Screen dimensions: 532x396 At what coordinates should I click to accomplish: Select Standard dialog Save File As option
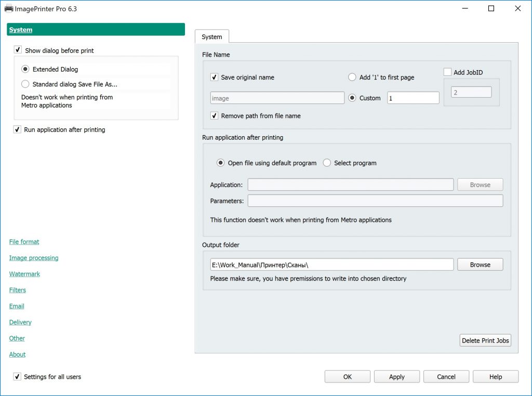coord(25,84)
